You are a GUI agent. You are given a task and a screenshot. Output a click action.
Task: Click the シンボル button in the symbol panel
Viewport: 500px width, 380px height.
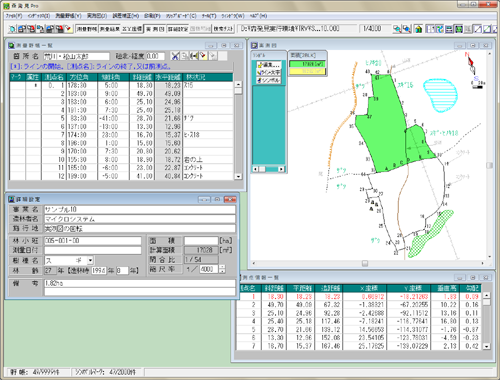click(x=269, y=80)
